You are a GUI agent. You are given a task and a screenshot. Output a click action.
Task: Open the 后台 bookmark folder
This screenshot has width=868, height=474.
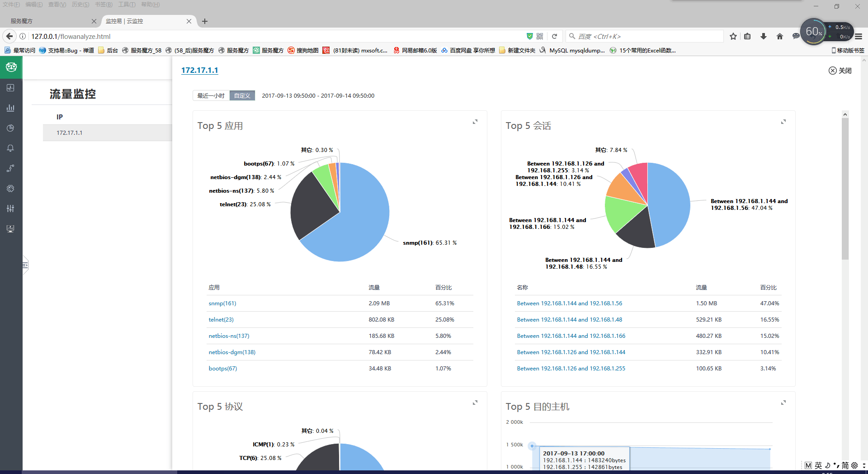[x=108, y=50]
